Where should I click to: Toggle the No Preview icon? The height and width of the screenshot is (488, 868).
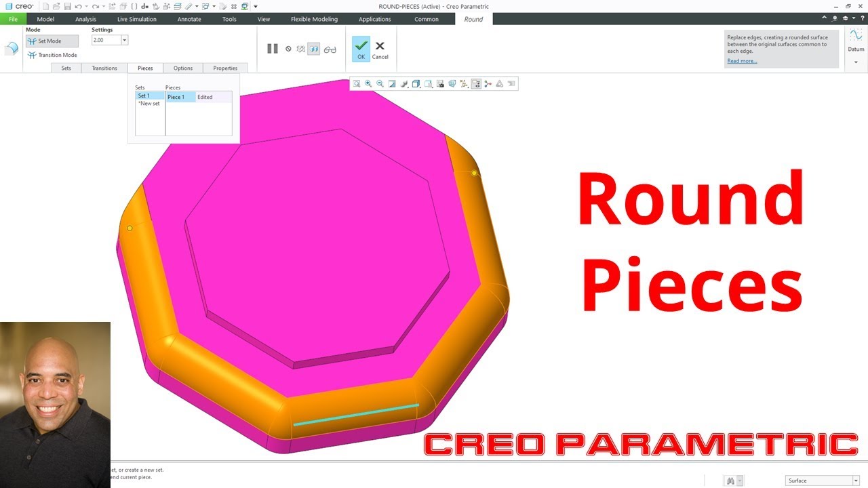coord(289,49)
